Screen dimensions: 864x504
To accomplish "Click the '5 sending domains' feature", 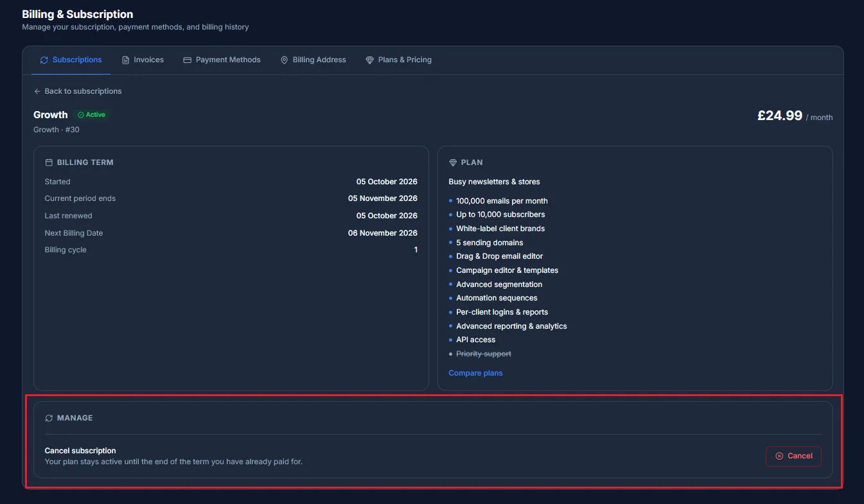I will click(x=489, y=243).
